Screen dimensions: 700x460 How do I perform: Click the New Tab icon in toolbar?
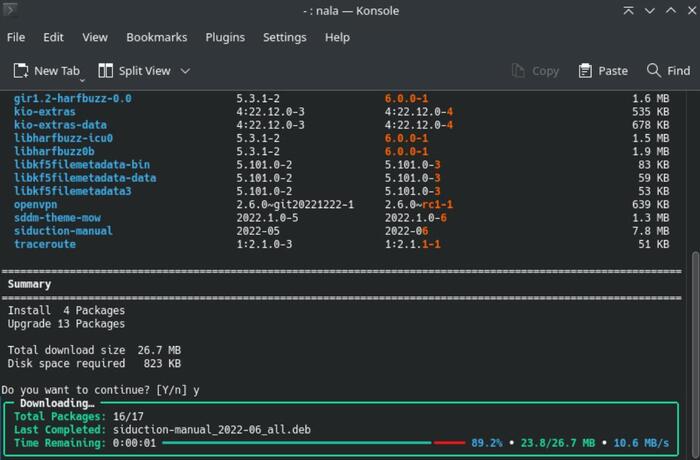coord(21,71)
